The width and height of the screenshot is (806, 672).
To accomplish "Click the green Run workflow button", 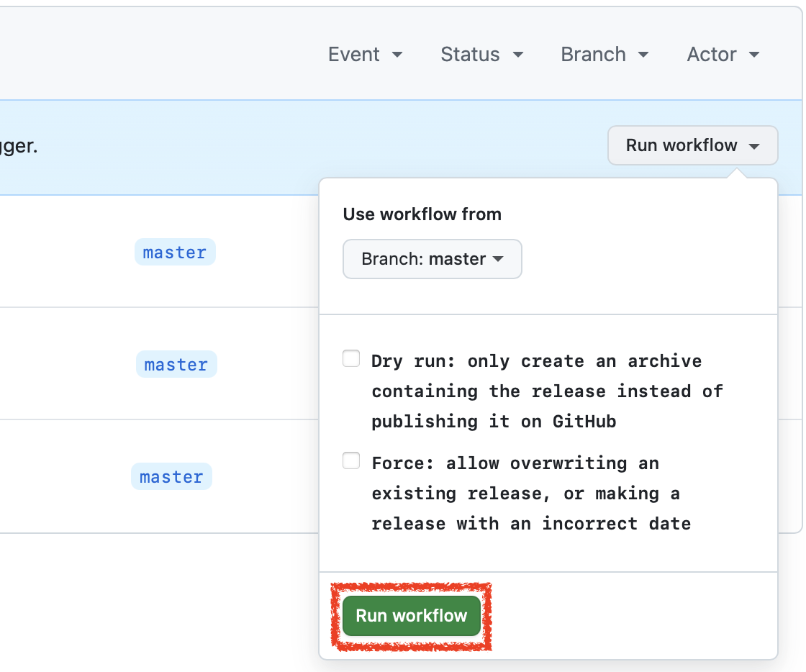I will [x=411, y=615].
